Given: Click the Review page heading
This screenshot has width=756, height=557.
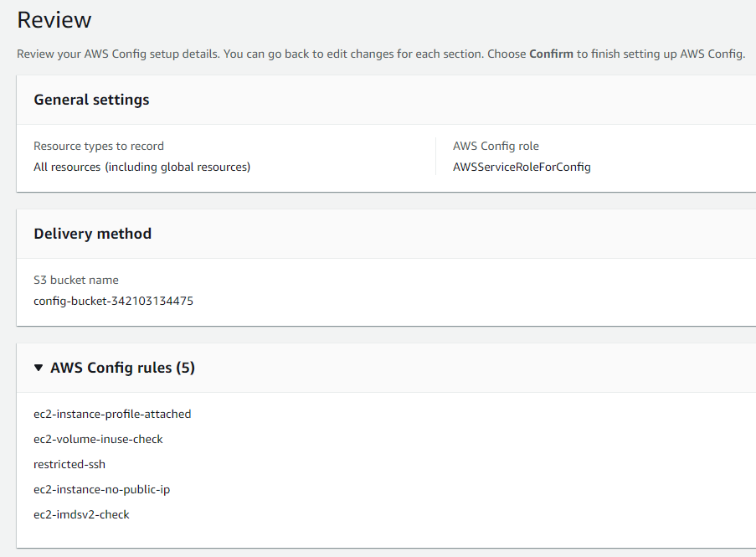Looking at the screenshot, I should [x=54, y=19].
